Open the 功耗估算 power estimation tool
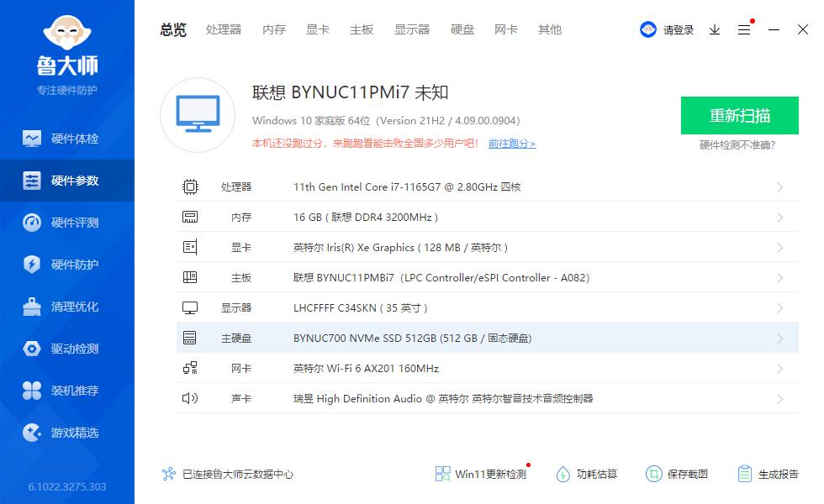 pyautogui.click(x=586, y=474)
